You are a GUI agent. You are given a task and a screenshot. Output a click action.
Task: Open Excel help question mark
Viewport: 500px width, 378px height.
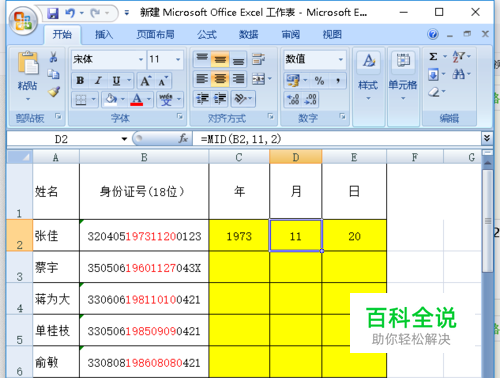(x=433, y=34)
